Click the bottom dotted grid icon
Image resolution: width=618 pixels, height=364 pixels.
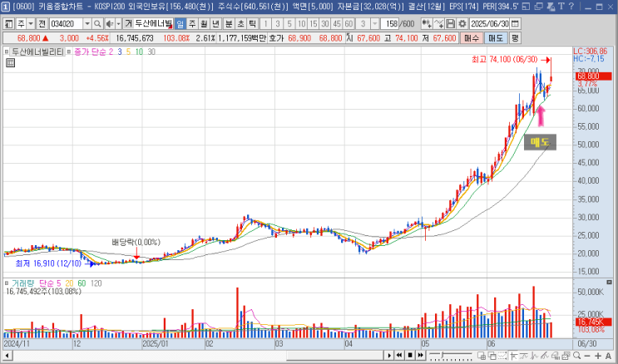click(502, 356)
